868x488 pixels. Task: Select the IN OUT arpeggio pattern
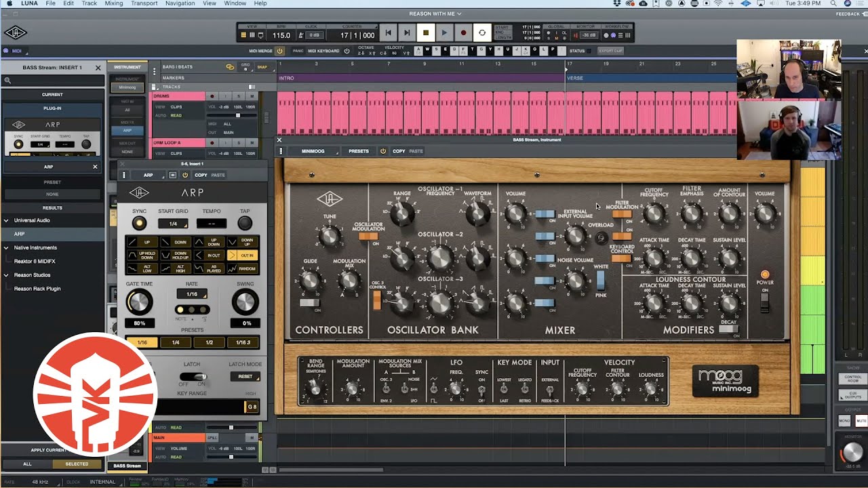pos(209,256)
